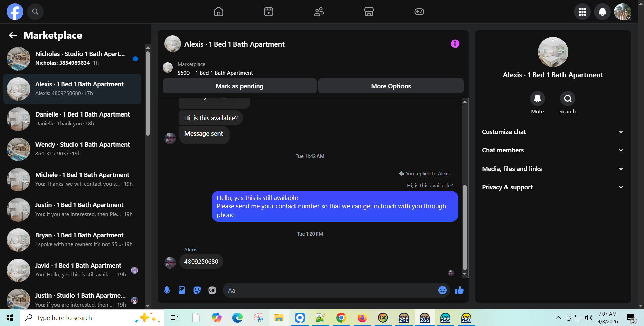Show hidden tray icons chevron
The width and height of the screenshot is (644, 326).
tap(558, 318)
